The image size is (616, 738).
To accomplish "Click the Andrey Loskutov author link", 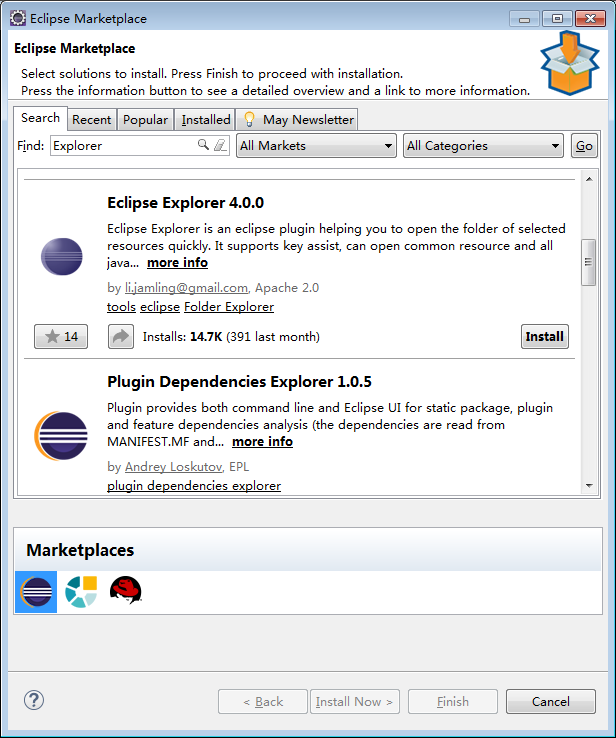I will [x=173, y=466].
